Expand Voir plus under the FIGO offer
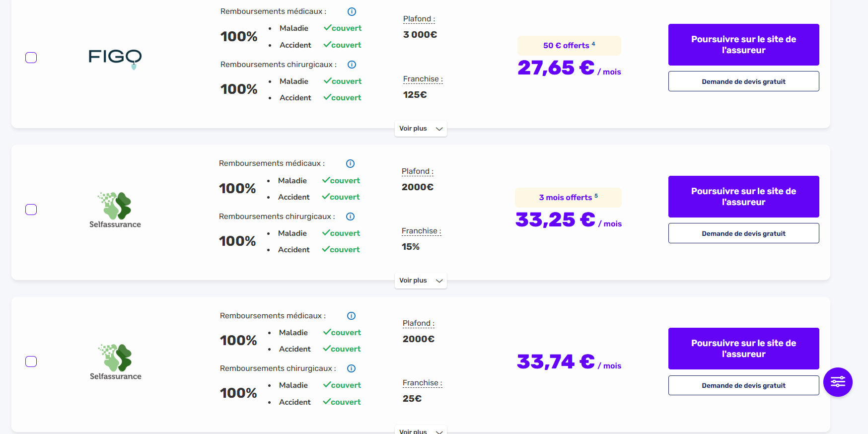The image size is (868, 434). tap(420, 129)
